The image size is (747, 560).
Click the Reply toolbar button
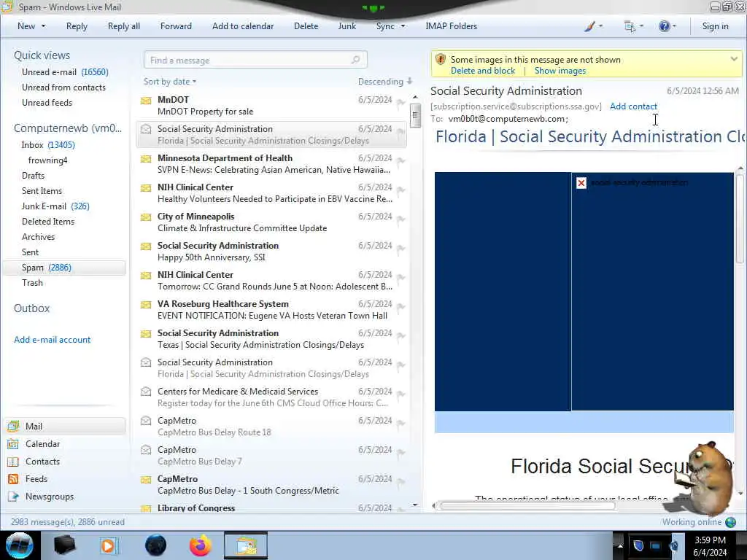[77, 26]
